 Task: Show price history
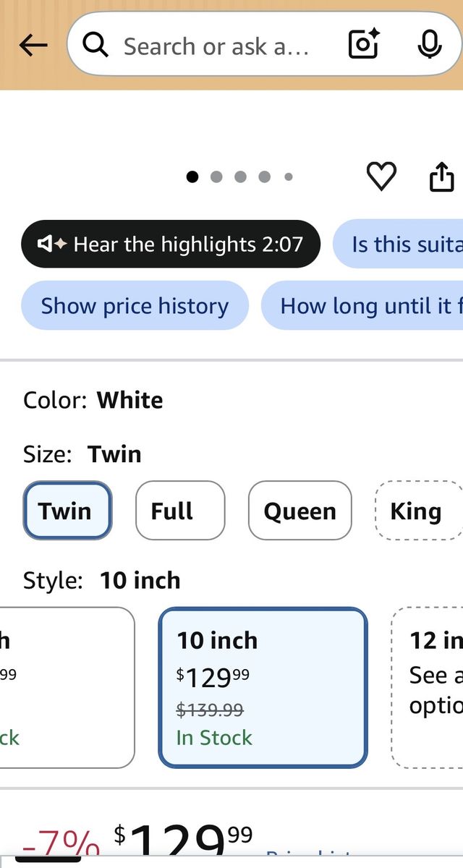coord(135,305)
